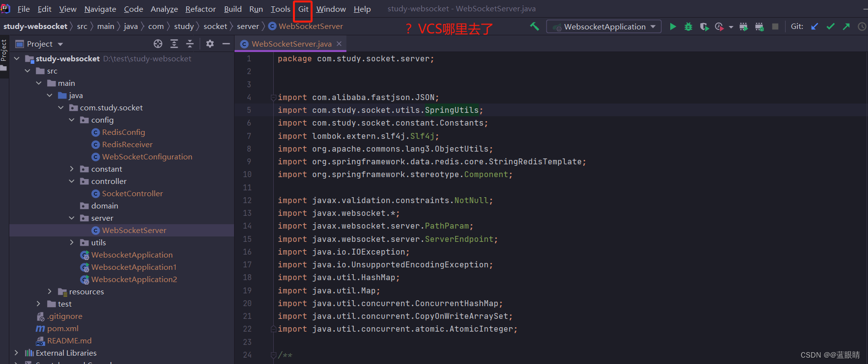The image size is (868, 364).
Task: Run WebsocketApplication with the green play button
Action: coord(673,26)
